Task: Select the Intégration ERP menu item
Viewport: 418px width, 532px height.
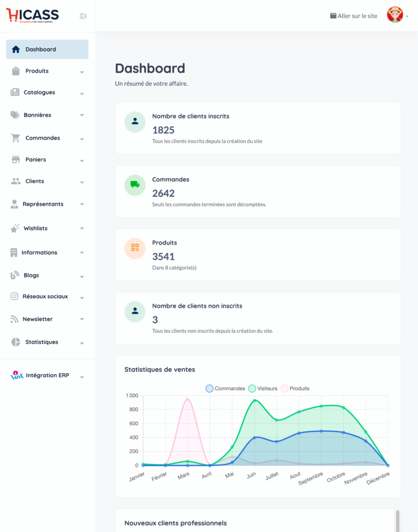Action: pos(47,375)
